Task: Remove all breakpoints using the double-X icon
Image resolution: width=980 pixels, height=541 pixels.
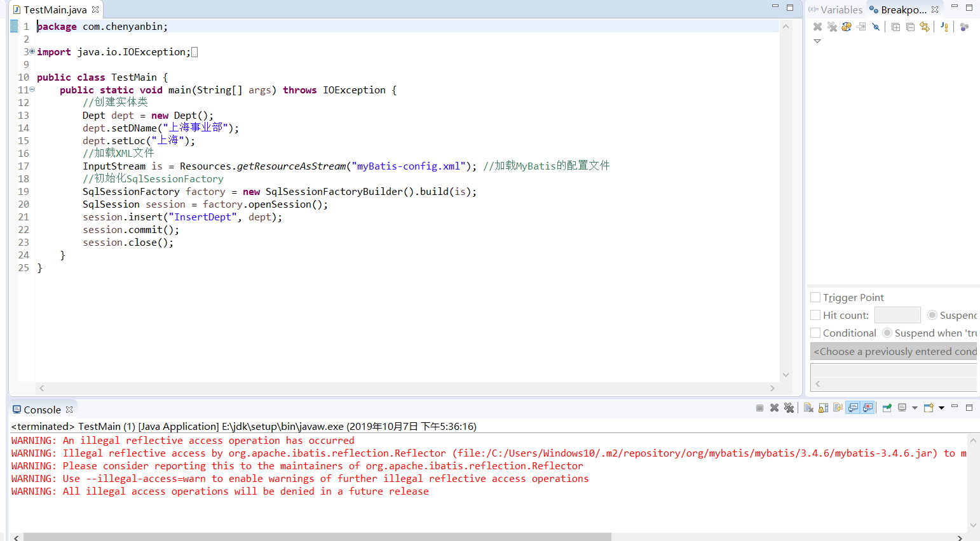Action: click(x=832, y=27)
